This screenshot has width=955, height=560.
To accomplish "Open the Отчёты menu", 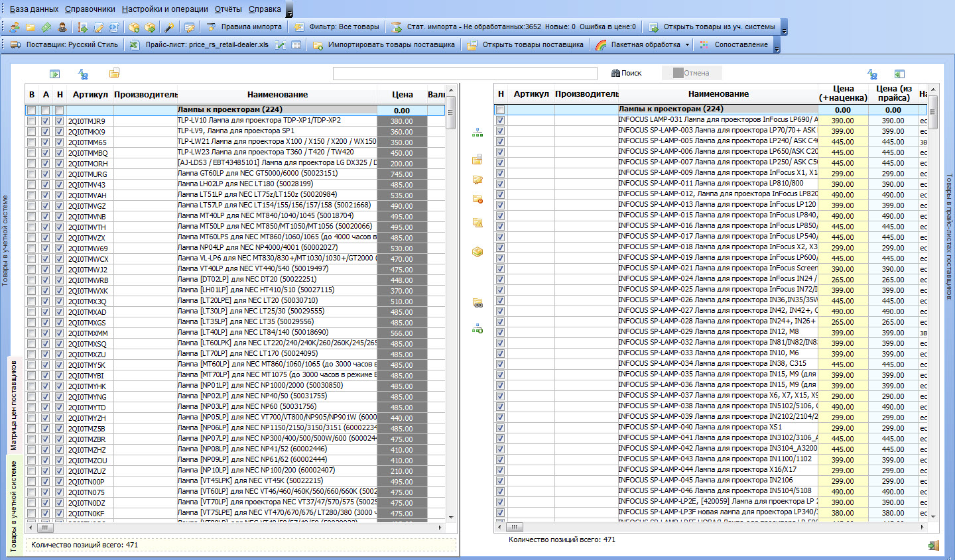I will 228,9.
